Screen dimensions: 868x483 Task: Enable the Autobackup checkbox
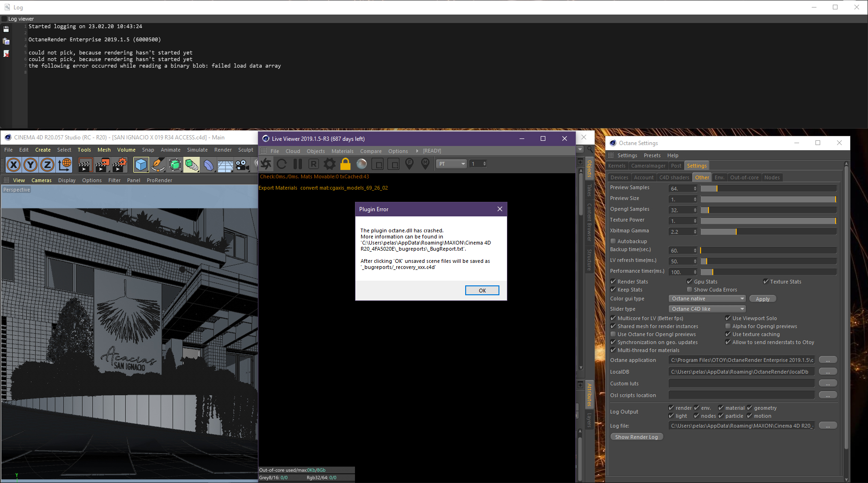pyautogui.click(x=613, y=241)
